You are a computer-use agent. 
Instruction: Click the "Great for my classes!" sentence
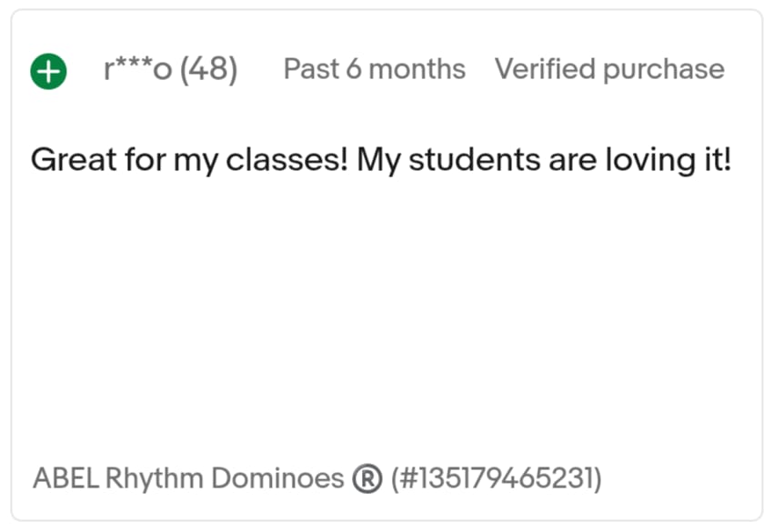189,161
